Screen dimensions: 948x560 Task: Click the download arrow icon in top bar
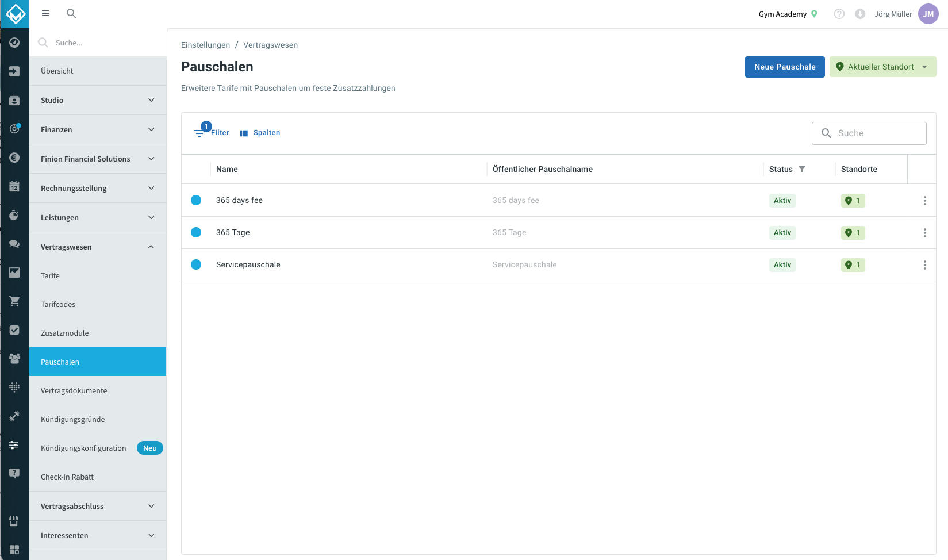[860, 14]
